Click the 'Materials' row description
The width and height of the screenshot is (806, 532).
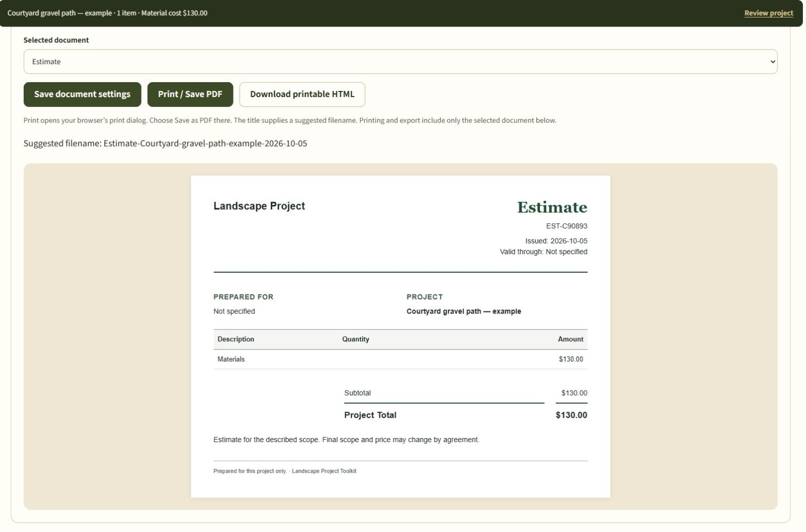click(x=231, y=359)
